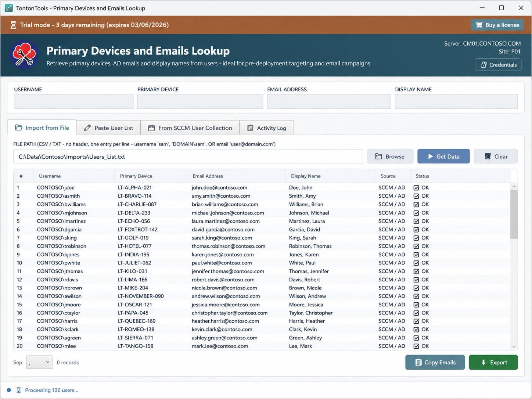Screen dimensions: 532x399
Task: Click the download arrow icon on Export
Action: 484,362
